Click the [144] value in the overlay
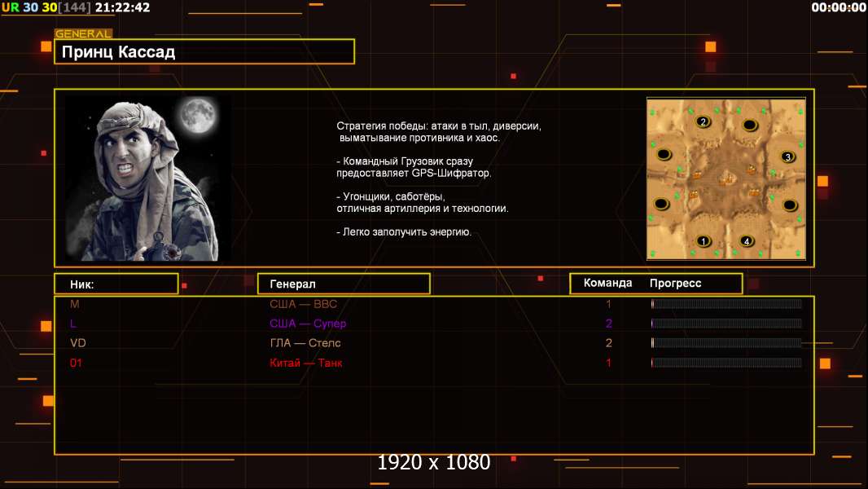 coord(74,7)
